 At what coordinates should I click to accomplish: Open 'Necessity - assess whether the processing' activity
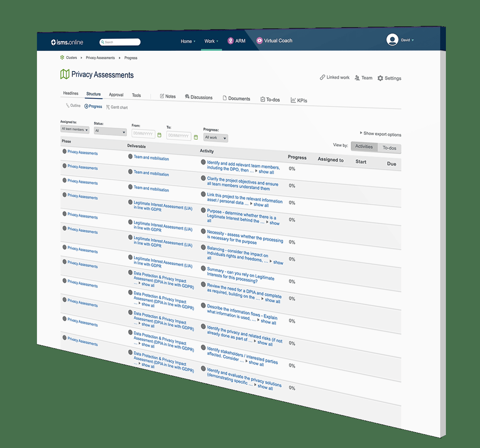coord(245,237)
